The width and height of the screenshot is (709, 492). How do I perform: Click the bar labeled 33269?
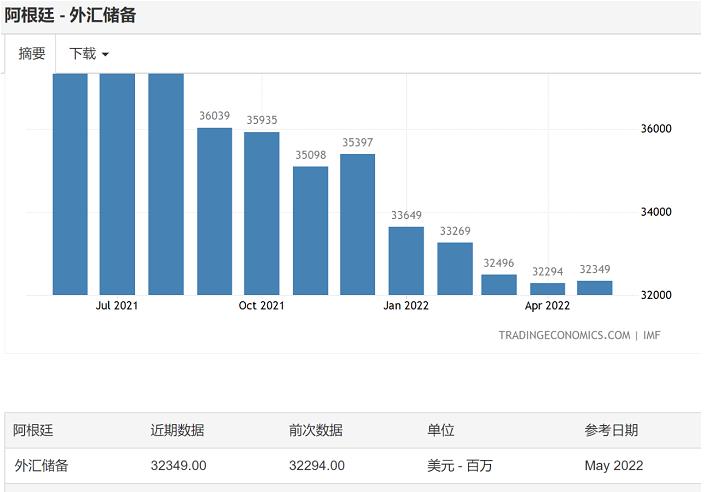coord(455,269)
